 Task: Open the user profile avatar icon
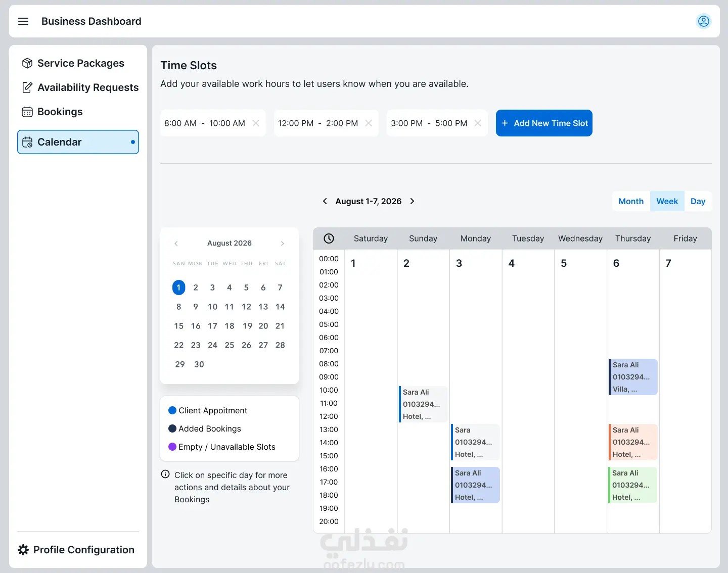click(x=703, y=21)
